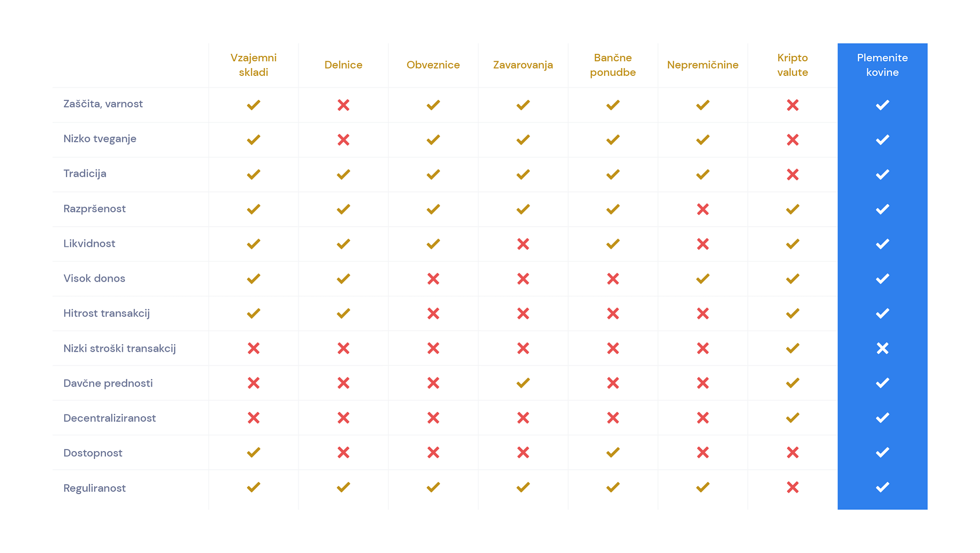Select the Plemenite kovine blue header

click(882, 65)
